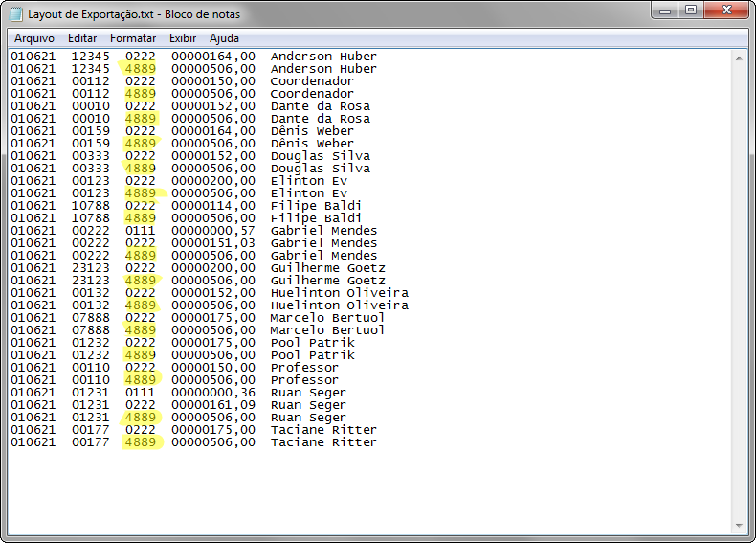
Task: Place cursor on value 00000000,57
Action: [x=213, y=231]
